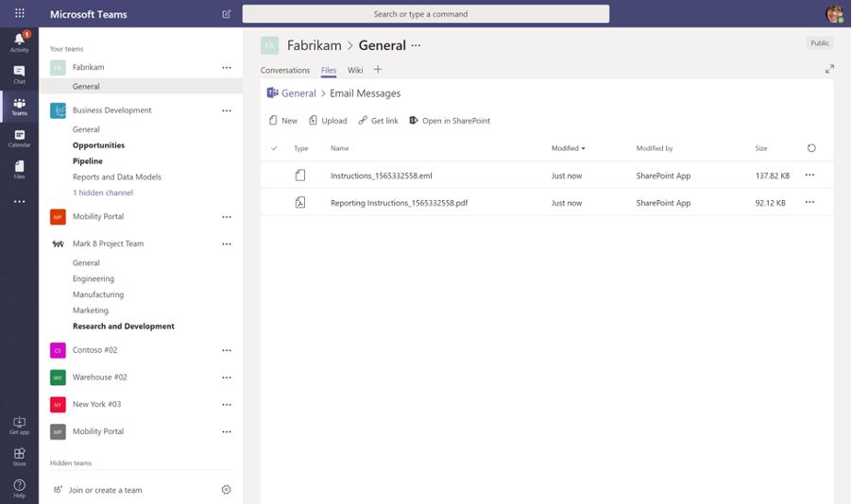
Task: Click the Mark 8 Project Team icon
Action: click(x=59, y=244)
